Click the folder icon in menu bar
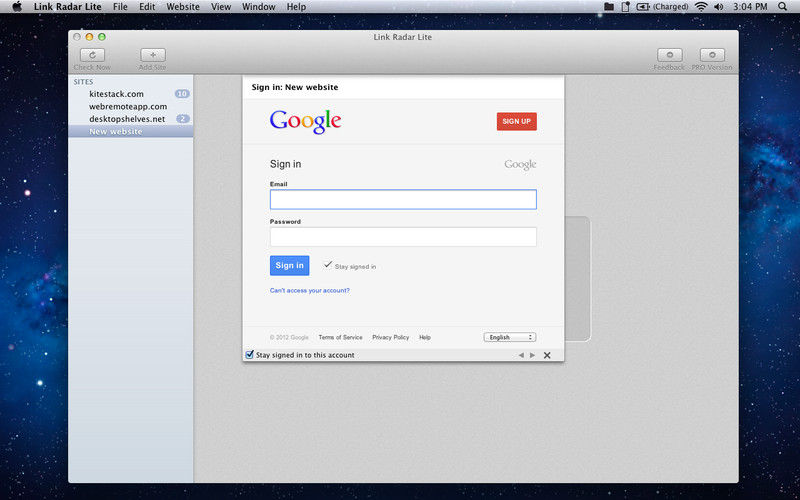The width and height of the screenshot is (800, 500). click(609, 7)
